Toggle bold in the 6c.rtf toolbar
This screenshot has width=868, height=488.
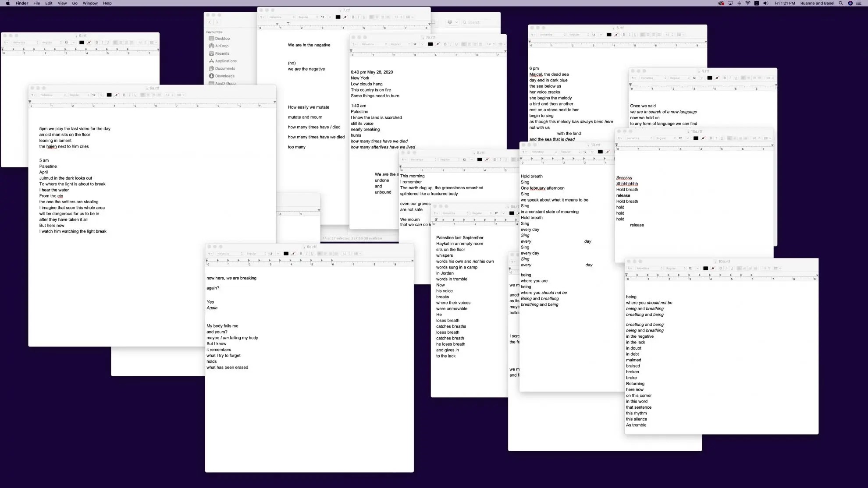[x=301, y=254]
